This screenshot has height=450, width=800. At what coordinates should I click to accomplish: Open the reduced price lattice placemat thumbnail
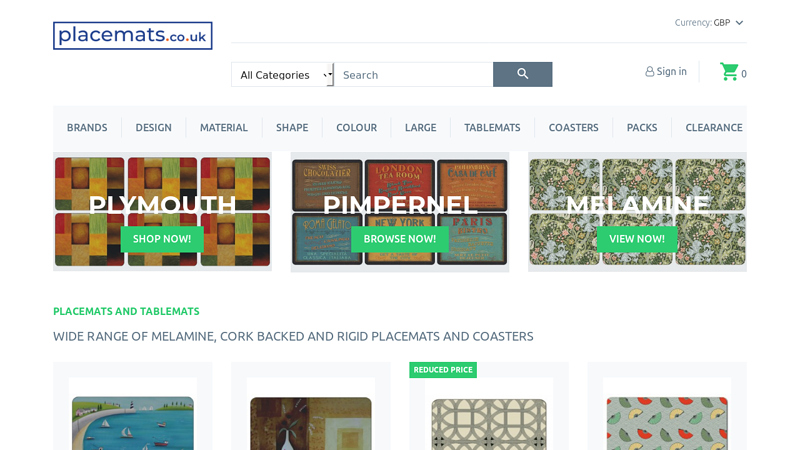489,424
